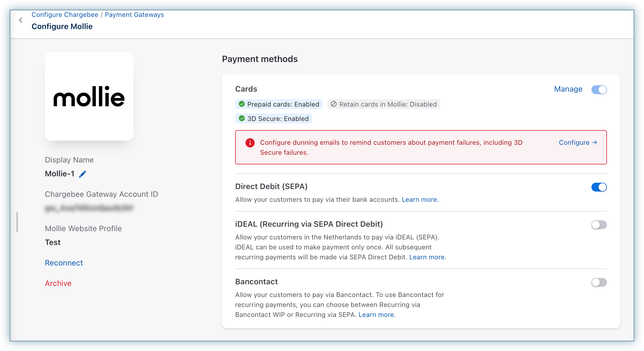Edit display name with pencil icon

[82, 174]
